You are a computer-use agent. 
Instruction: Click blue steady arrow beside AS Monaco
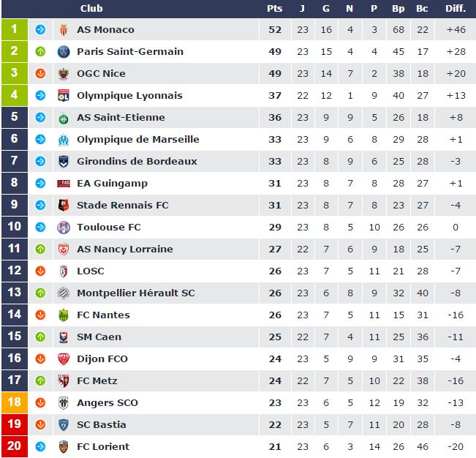coord(40,30)
